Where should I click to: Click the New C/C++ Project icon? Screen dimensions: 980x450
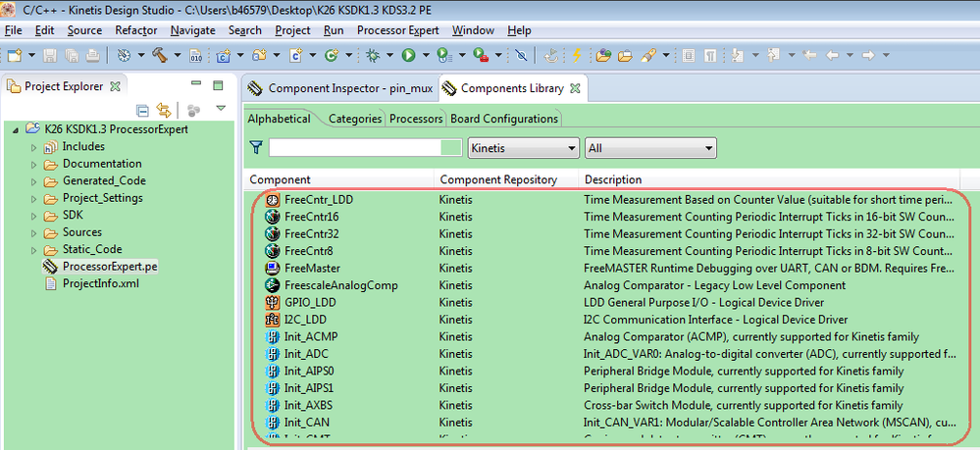coord(223,56)
